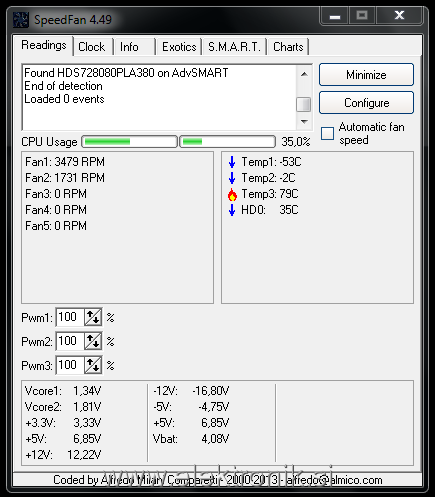Click the Temp1: -53C reading

click(271, 162)
